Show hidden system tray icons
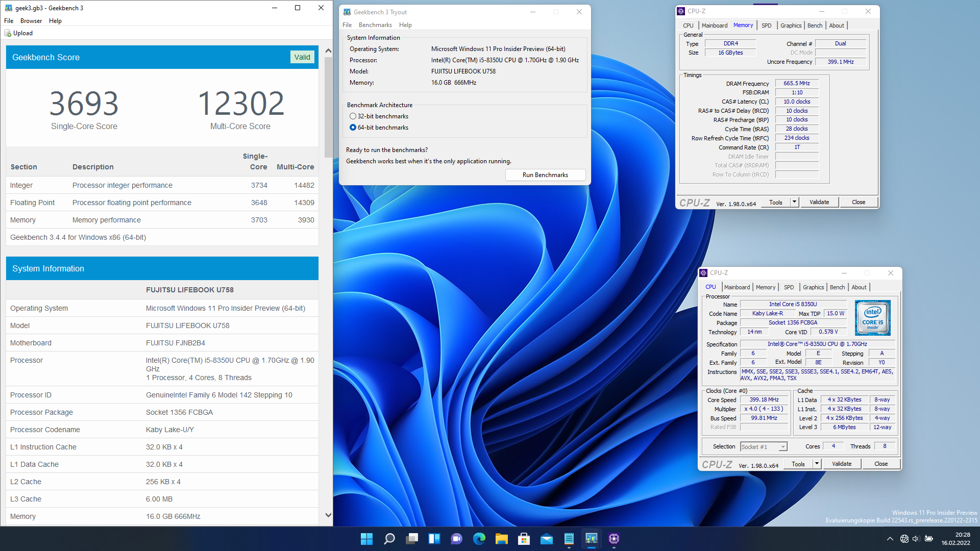The image size is (980, 551). (x=890, y=539)
